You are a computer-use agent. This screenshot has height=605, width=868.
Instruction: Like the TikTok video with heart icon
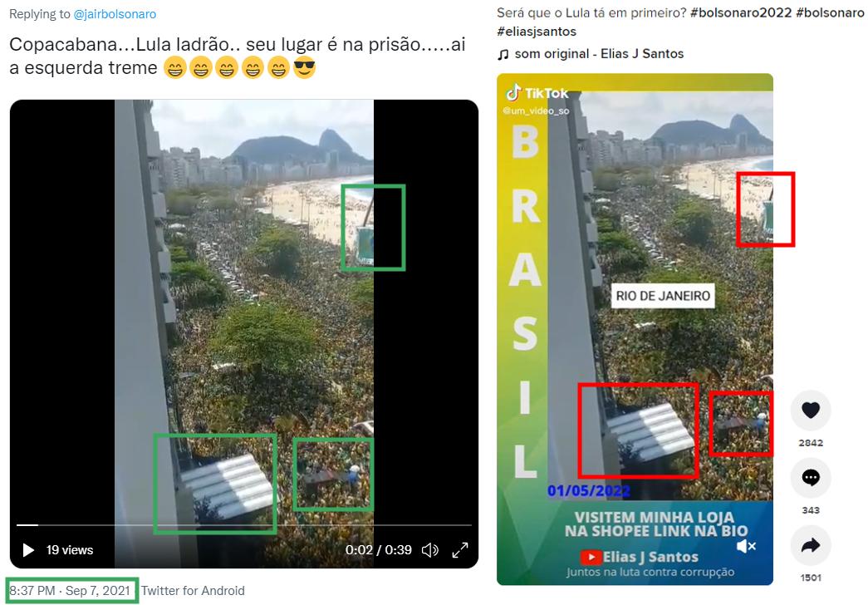pyautogui.click(x=811, y=411)
